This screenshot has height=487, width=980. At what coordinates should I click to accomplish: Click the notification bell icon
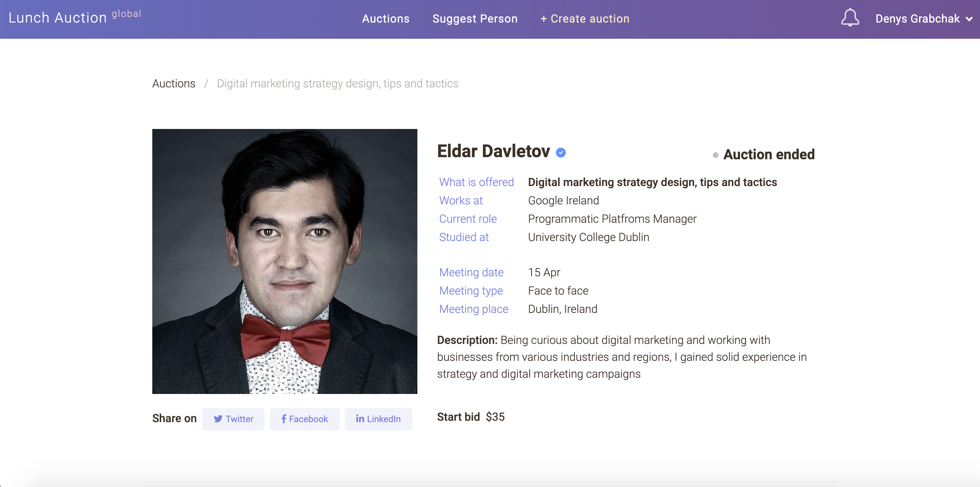coord(850,18)
